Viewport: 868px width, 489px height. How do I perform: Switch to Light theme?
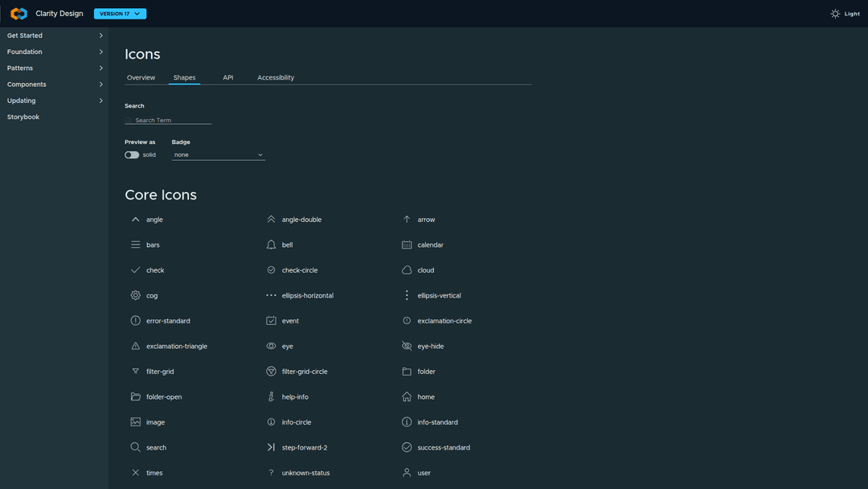pos(845,14)
